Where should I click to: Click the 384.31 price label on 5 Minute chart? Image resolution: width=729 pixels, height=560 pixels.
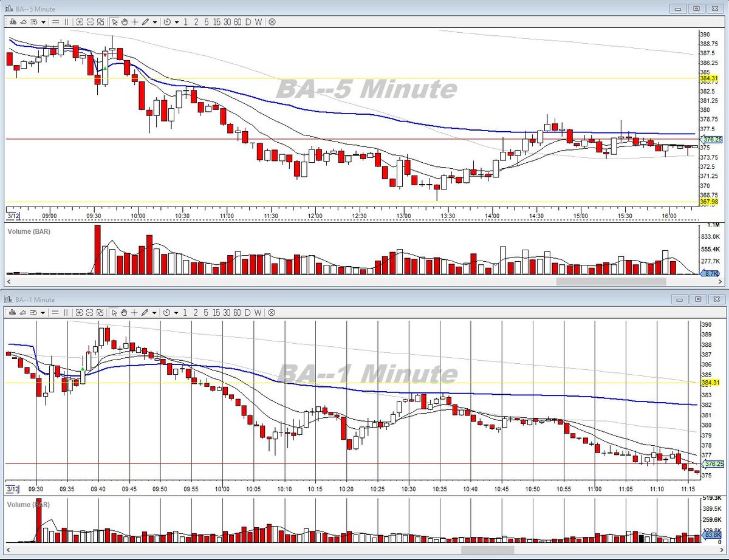point(708,78)
